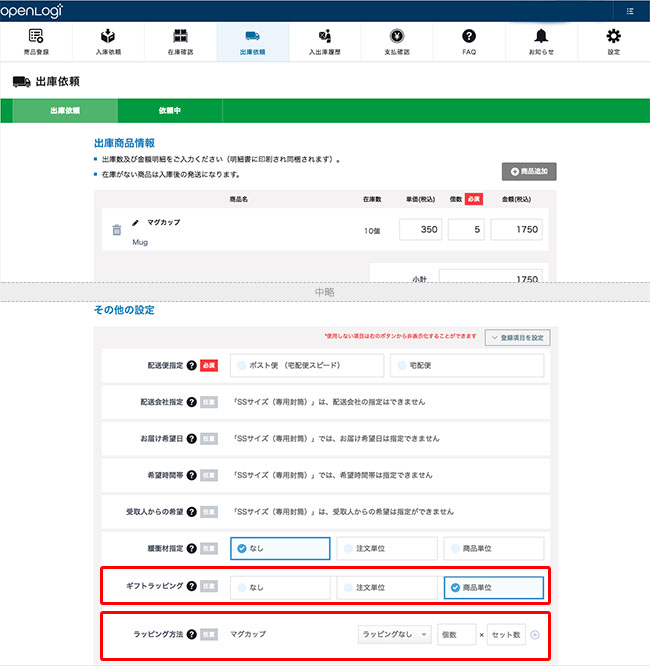
Task: Select ポスト便 (宅配便スピード) delivery option
Action: coord(307,365)
